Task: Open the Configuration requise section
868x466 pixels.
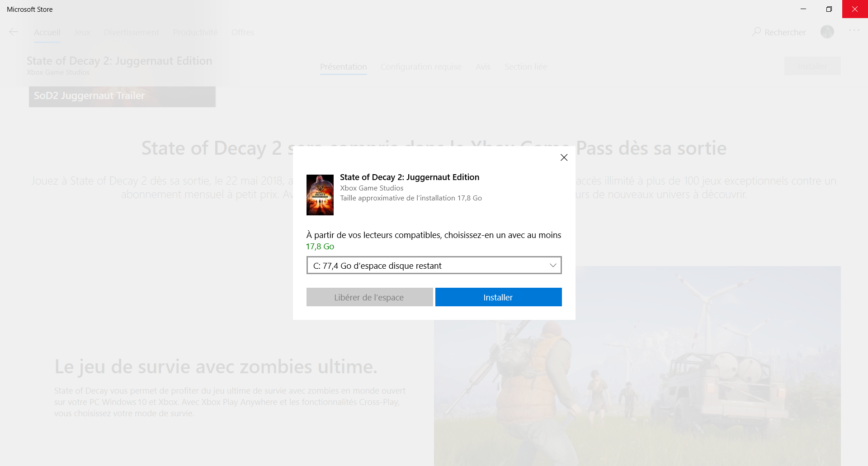Action: point(421,67)
